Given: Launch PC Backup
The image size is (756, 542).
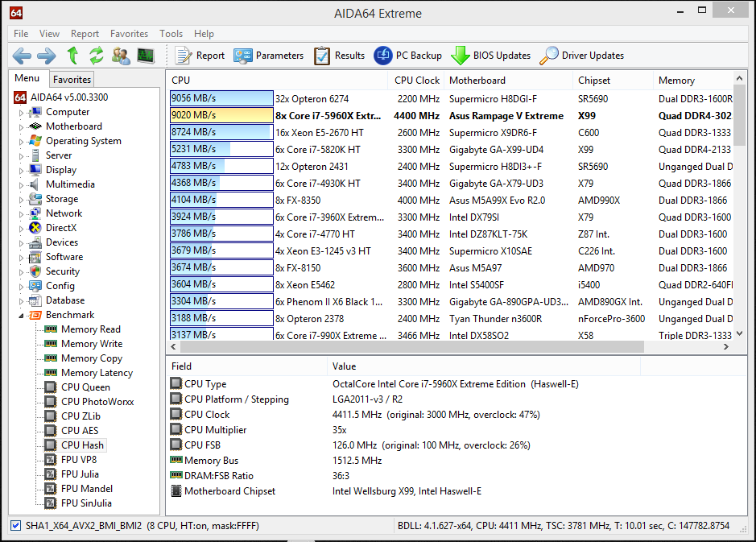Looking at the screenshot, I should pos(408,56).
